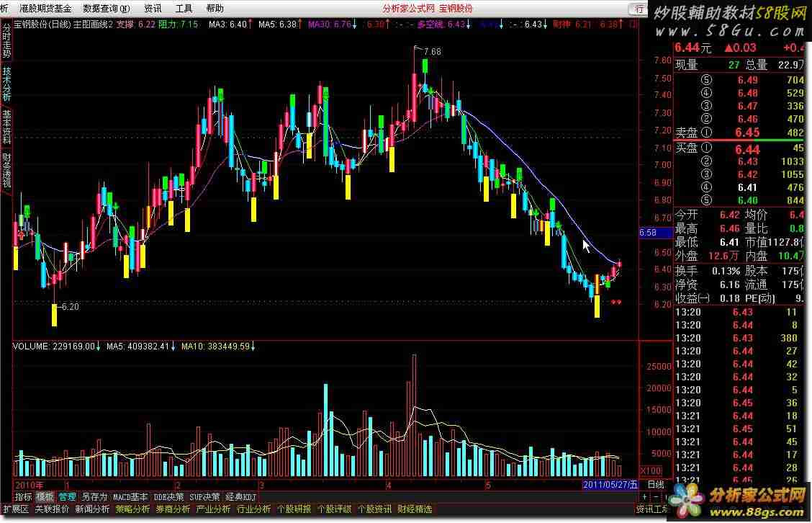Click the VOLUME: 229169.00 label
This screenshot has height=523, width=812.
(56, 346)
